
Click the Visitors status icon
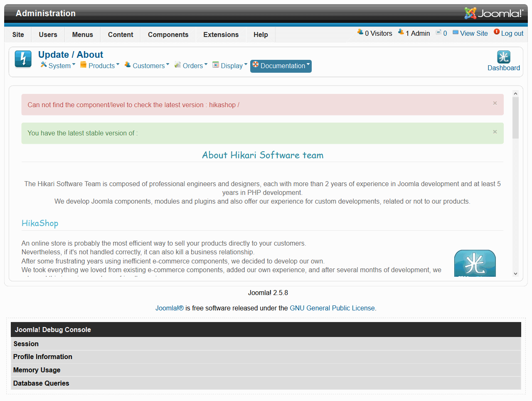[x=360, y=32]
